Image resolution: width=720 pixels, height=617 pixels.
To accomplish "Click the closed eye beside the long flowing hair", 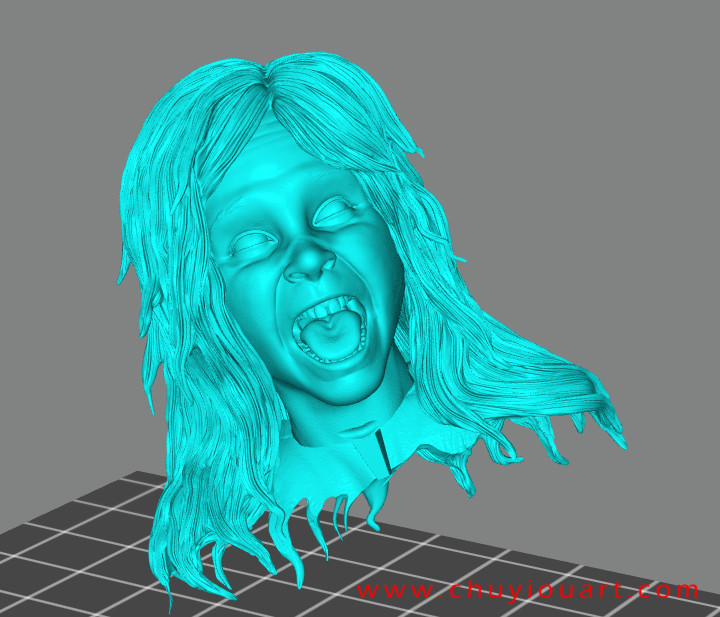I will click(x=337, y=211).
